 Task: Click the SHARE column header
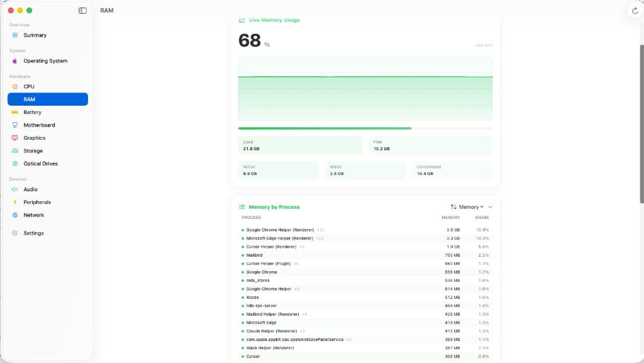482,218
